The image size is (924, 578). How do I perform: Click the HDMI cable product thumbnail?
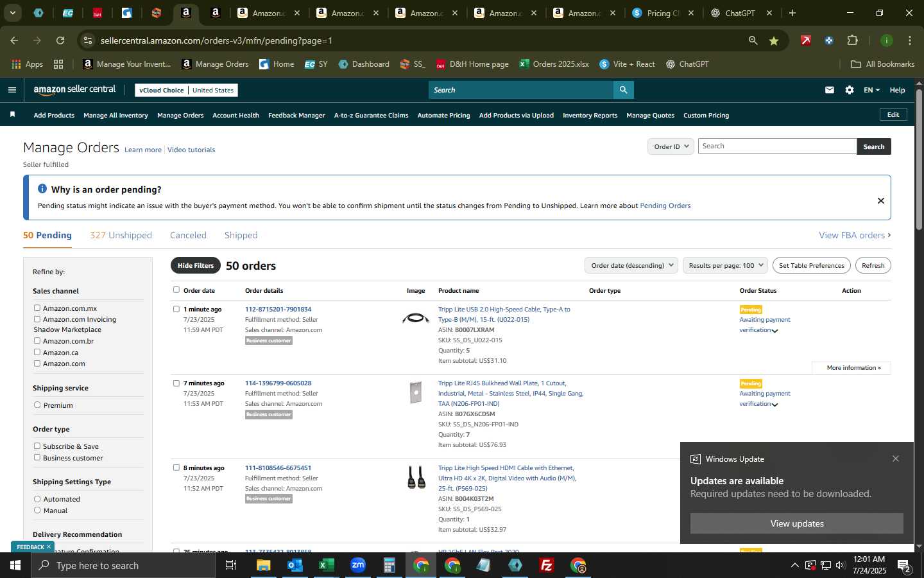(x=416, y=477)
